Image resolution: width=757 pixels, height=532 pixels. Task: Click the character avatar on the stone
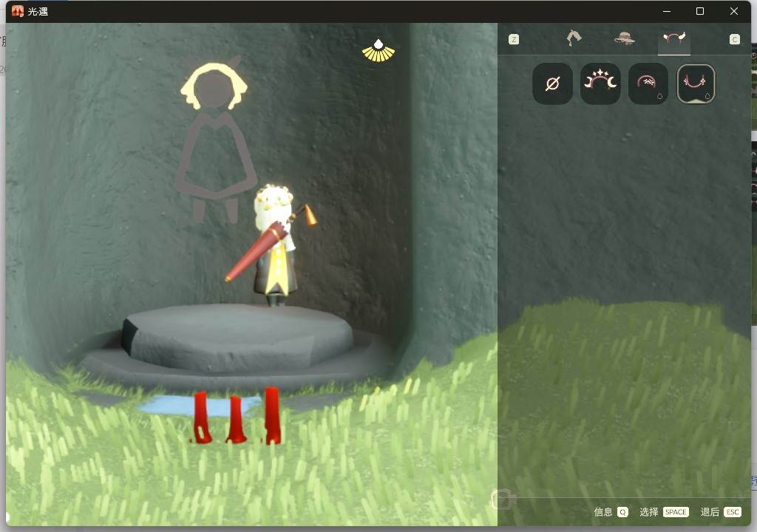274,245
